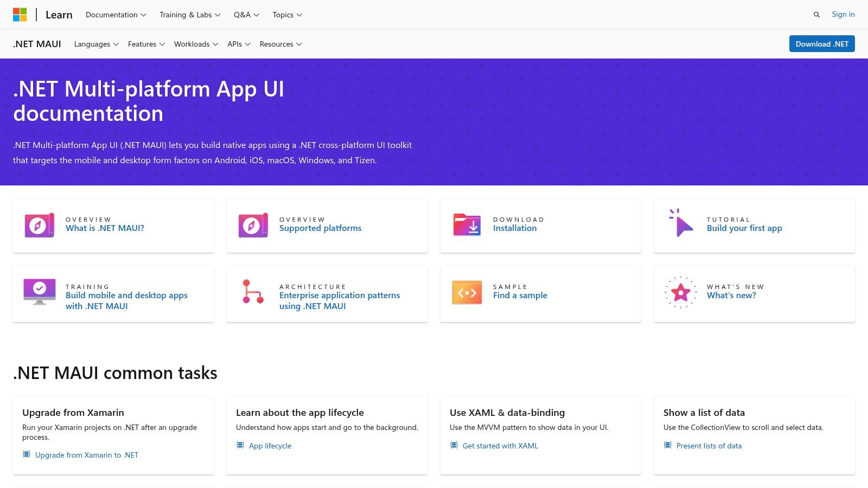This screenshot has width=868, height=488.
Task: Open the What is .NET MAUI? link
Action: 105,228
